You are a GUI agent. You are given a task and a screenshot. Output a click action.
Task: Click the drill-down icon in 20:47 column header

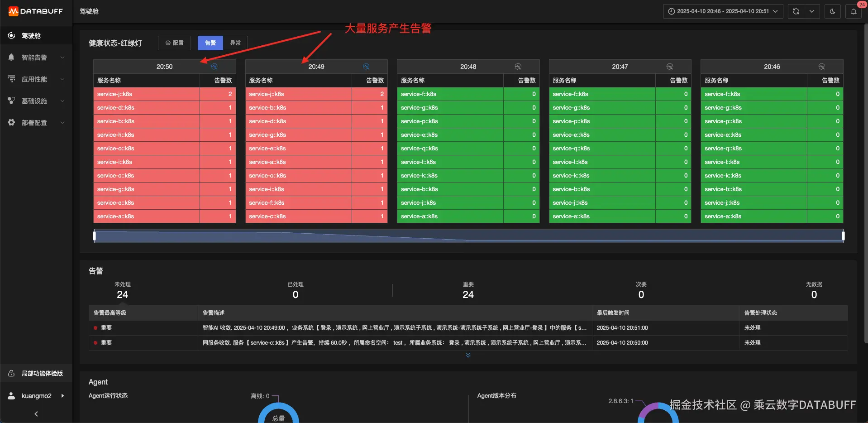click(670, 67)
